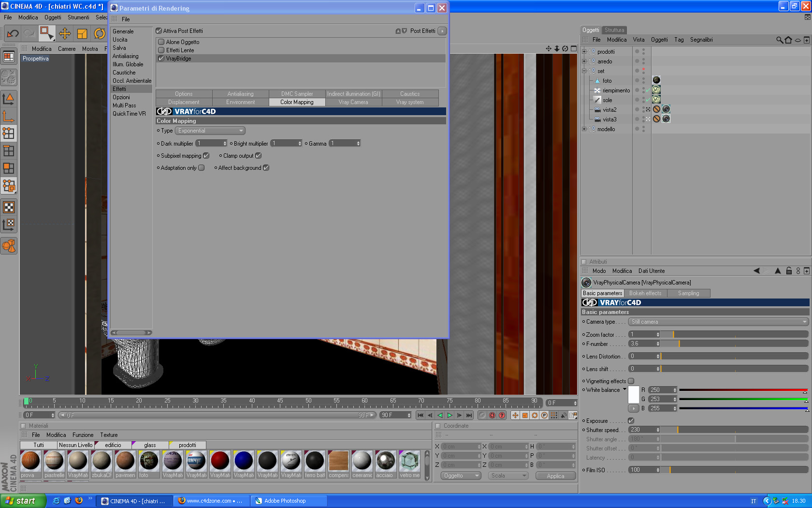Click the viewport maximize toggle icon
The width and height of the screenshot is (812, 508).
574,48
